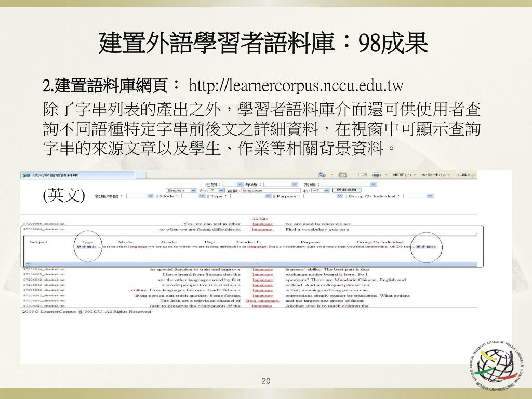
Task: Click the 'Subject:' detail label
Action: click(38, 242)
